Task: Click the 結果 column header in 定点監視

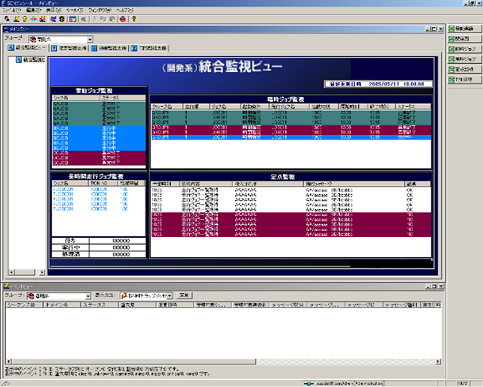Action: click(417, 184)
